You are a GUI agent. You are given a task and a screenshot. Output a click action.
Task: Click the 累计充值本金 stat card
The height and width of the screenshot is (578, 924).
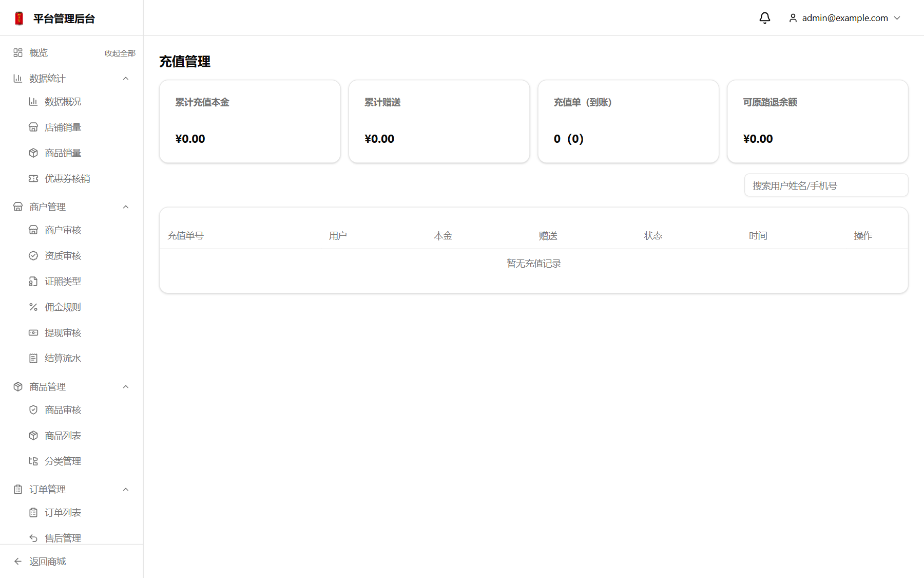(250, 121)
